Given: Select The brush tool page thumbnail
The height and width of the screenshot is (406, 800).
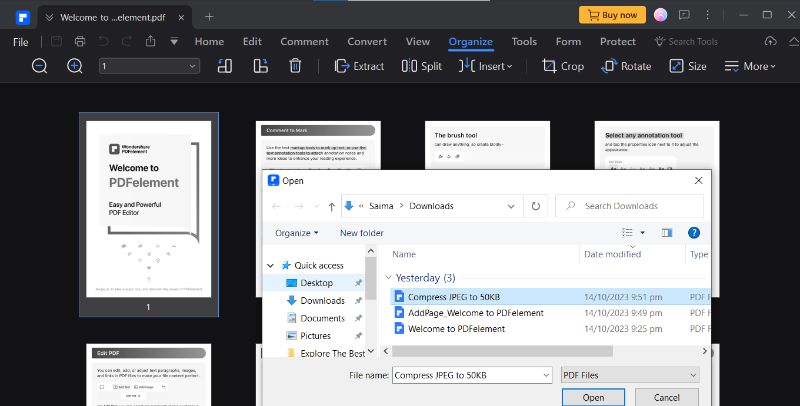Looking at the screenshot, I should pyautogui.click(x=487, y=145).
